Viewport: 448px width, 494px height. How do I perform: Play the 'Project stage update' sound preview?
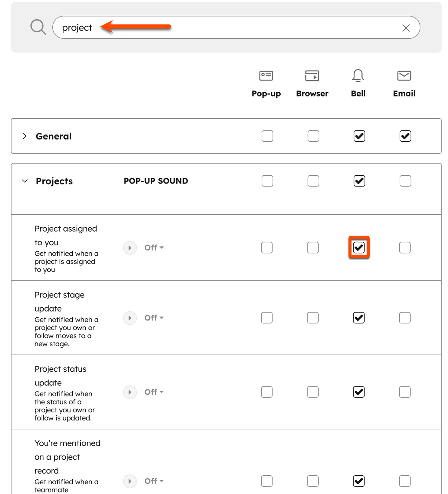tap(130, 318)
